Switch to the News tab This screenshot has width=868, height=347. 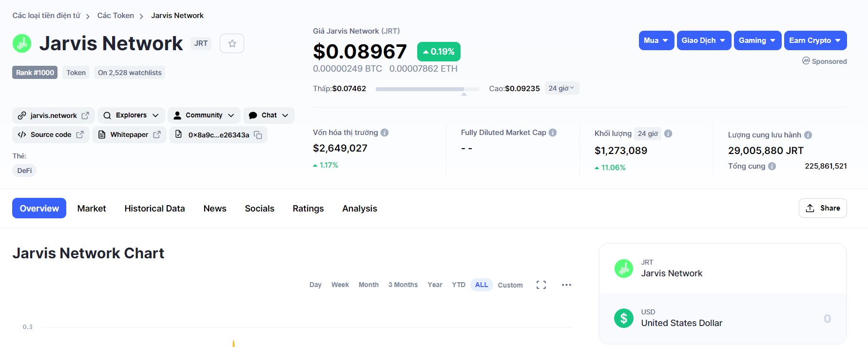215,208
